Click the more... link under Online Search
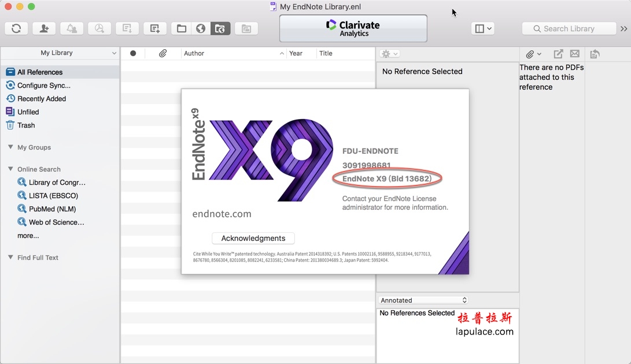Viewport: 631px width, 364px height. 28,236
